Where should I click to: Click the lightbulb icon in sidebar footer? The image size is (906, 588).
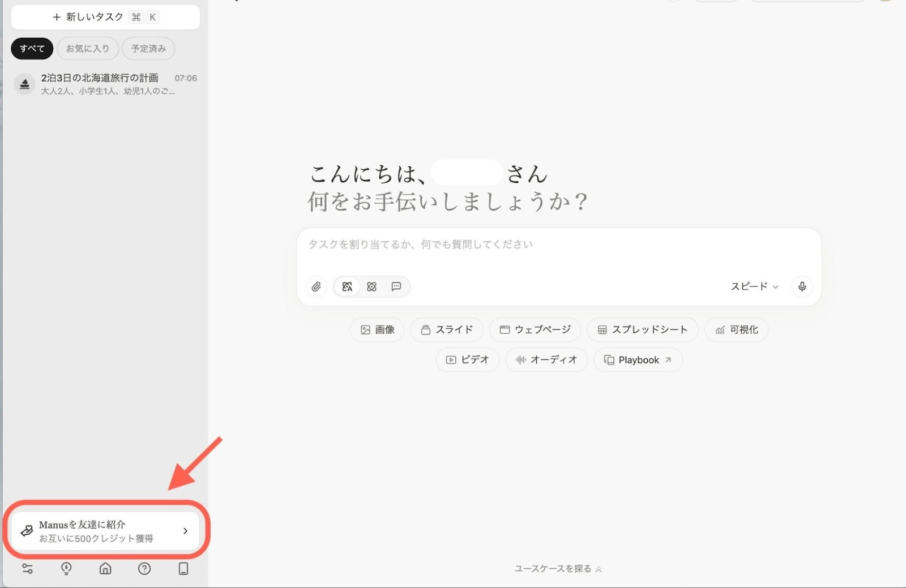tap(66, 569)
